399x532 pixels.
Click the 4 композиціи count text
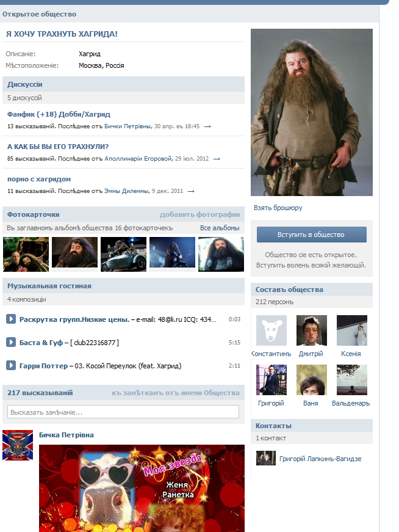point(26,299)
